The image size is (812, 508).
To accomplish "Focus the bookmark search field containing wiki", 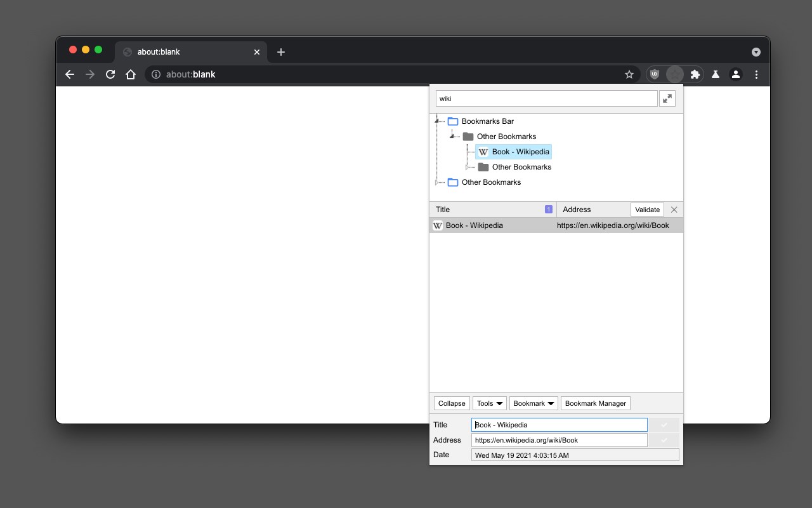I will [547, 98].
